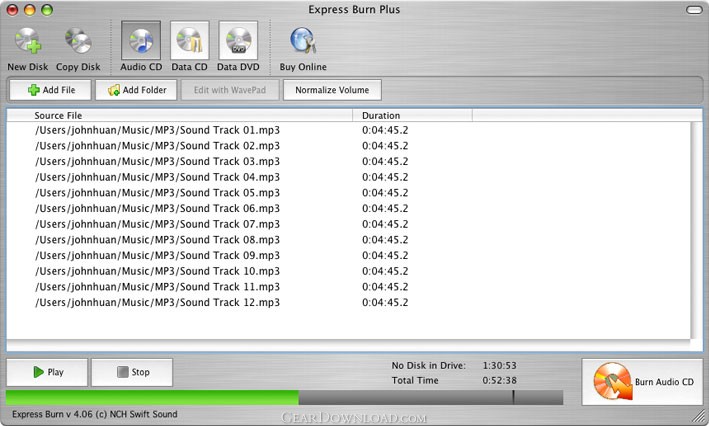The width and height of the screenshot is (709, 426).
Task: Select Sound Track 06.mp3 row
Action: 348,208
